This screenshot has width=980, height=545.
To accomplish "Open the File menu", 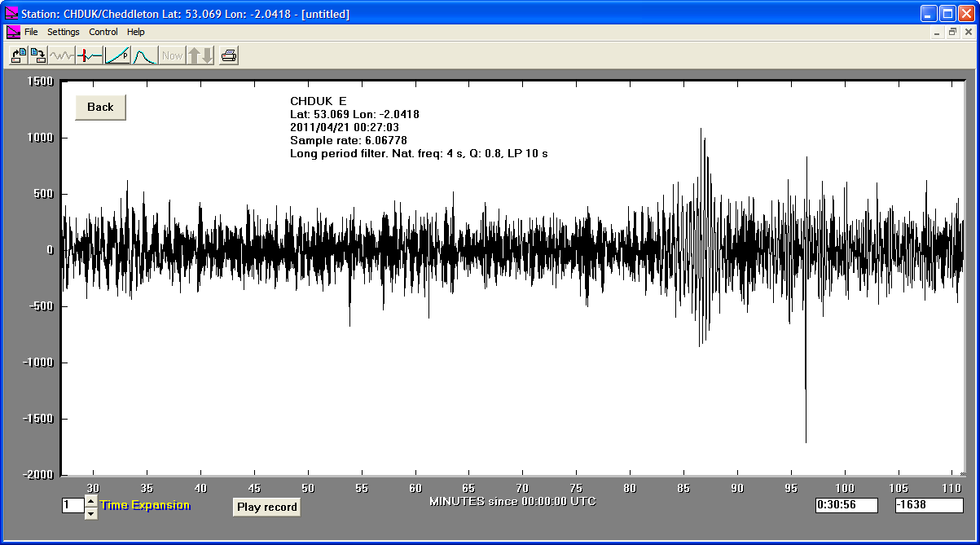I will (x=31, y=32).
